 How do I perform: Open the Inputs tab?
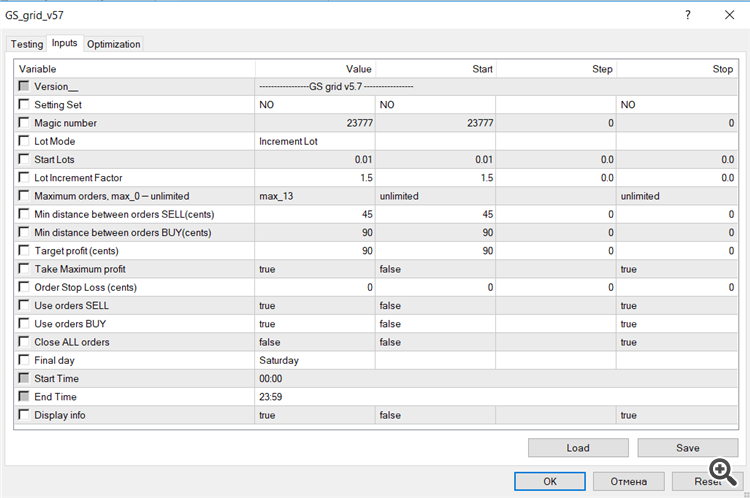click(x=65, y=43)
